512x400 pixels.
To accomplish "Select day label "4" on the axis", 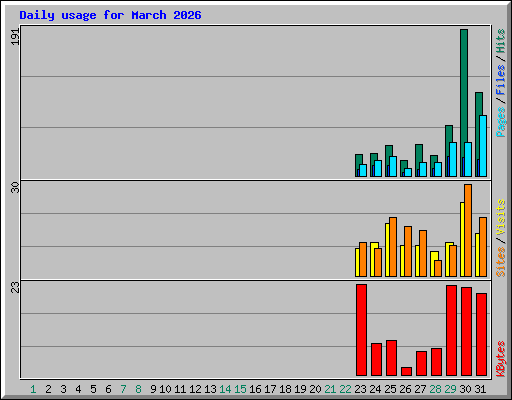I will [x=78, y=389].
